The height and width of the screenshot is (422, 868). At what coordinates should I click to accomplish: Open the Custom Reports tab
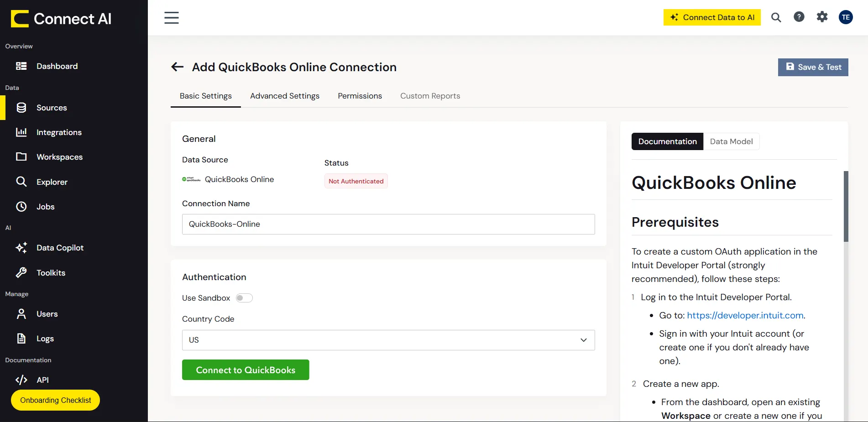pos(430,96)
